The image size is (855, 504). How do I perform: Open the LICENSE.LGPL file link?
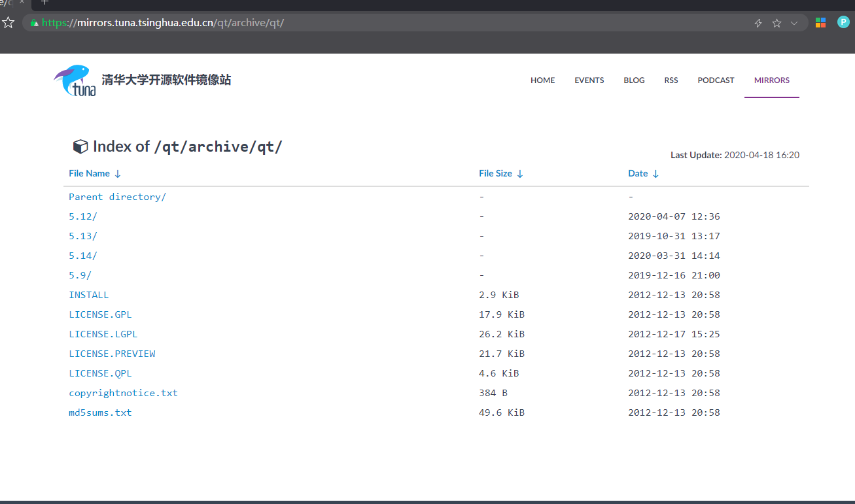point(103,334)
